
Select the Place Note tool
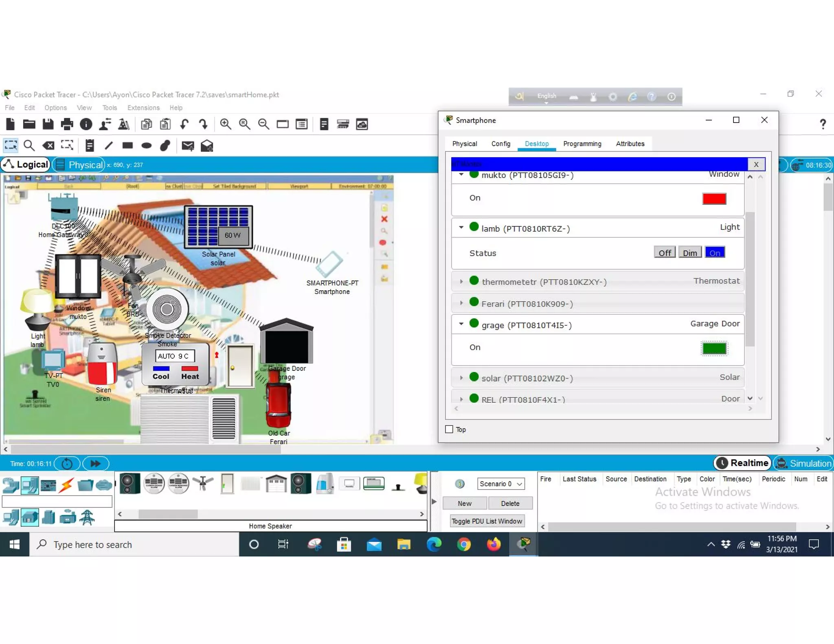pos(90,145)
